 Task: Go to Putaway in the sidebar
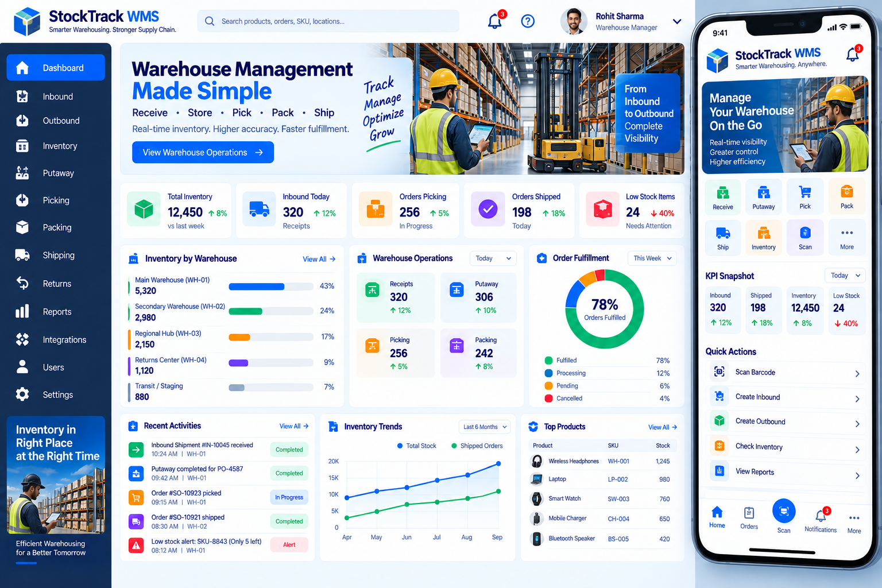(56, 173)
